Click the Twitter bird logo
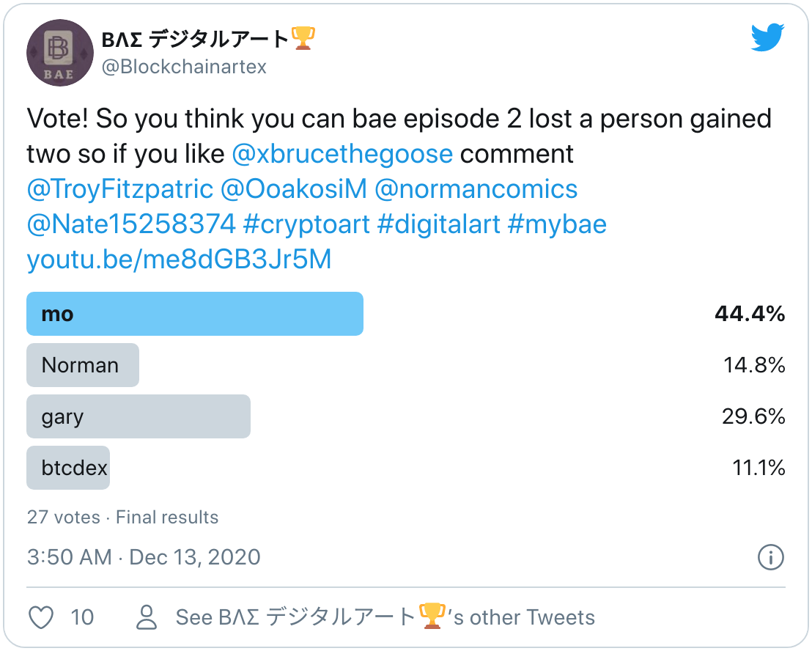The height and width of the screenshot is (651, 812). (767, 37)
